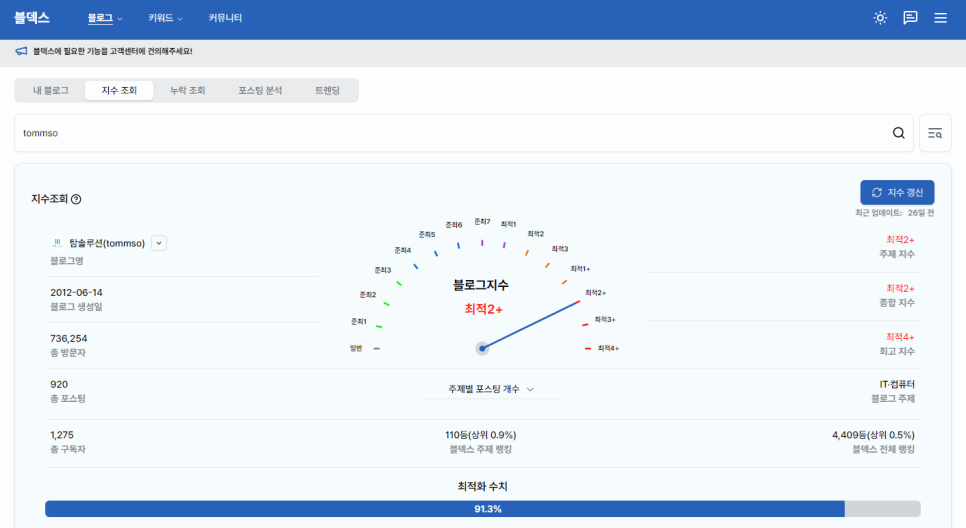The width and height of the screenshot is (966, 528).
Task: Click the 블덱스 logo
Action: pyautogui.click(x=32, y=18)
